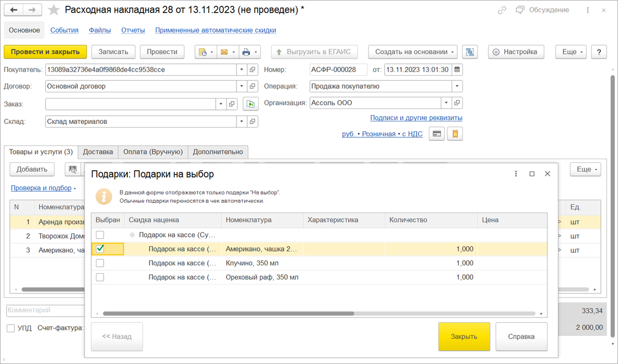618x364 pixels.
Task: Click the fill-by-order icon beside Заказ
Action: [250, 104]
